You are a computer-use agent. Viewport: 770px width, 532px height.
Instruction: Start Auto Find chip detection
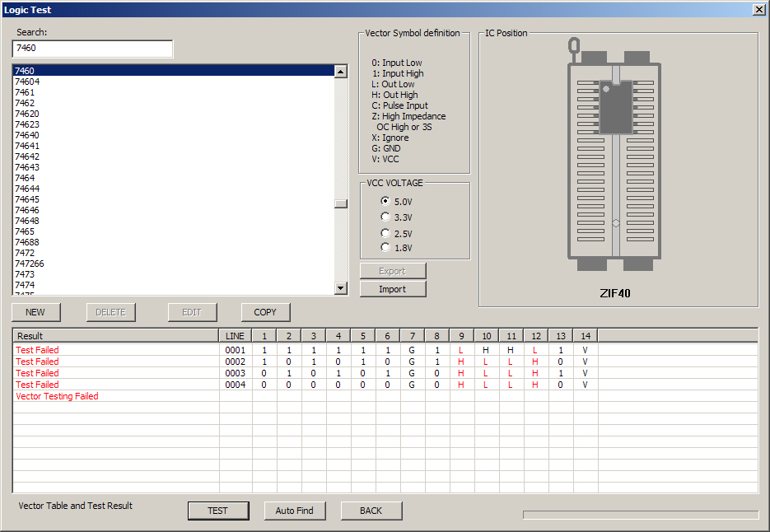pos(294,511)
